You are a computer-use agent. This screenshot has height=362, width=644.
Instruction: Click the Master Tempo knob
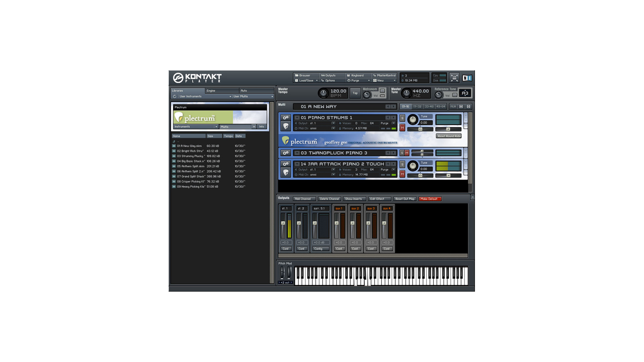tap(323, 93)
